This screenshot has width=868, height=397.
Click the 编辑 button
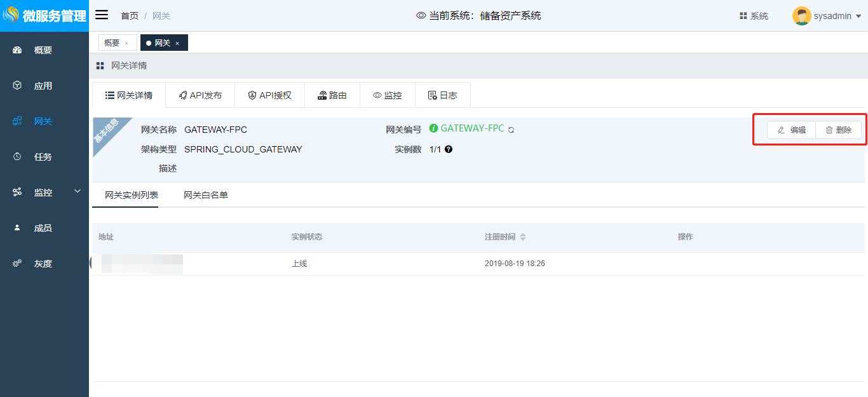tap(791, 130)
